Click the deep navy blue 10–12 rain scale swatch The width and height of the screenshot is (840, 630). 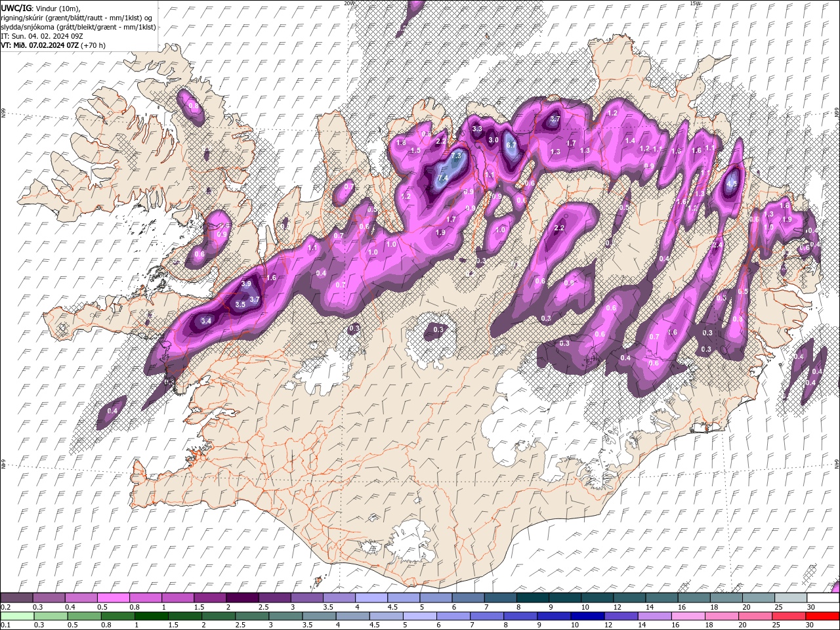pos(587,616)
